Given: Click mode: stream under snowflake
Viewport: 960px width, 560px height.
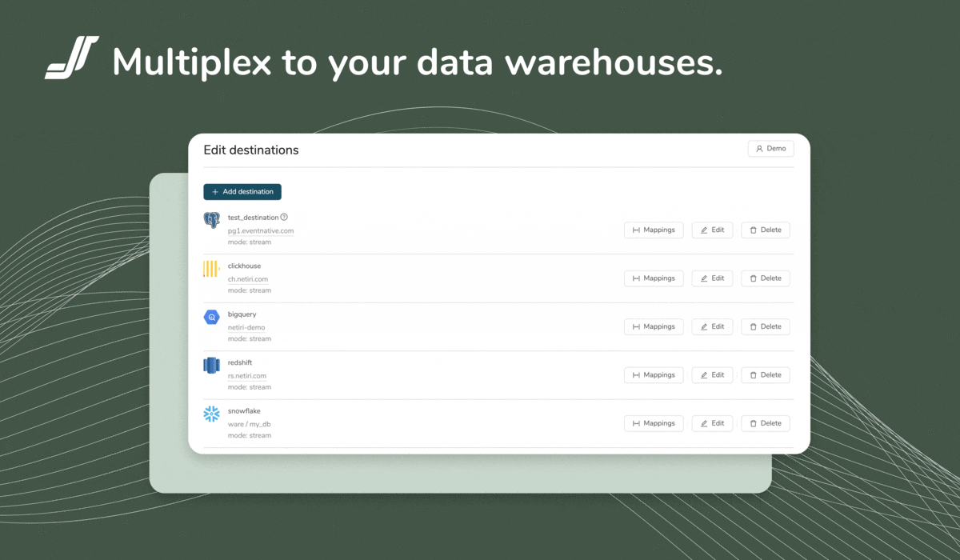Looking at the screenshot, I should (250, 436).
